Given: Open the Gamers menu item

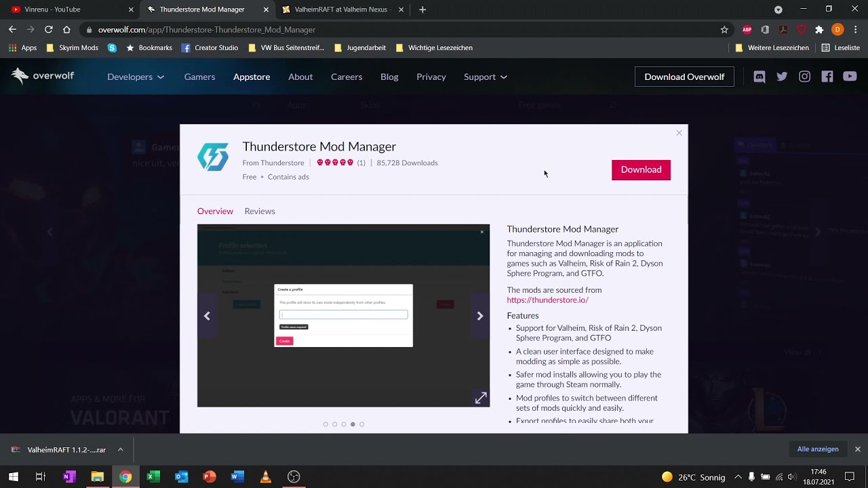Looking at the screenshot, I should pyautogui.click(x=199, y=77).
